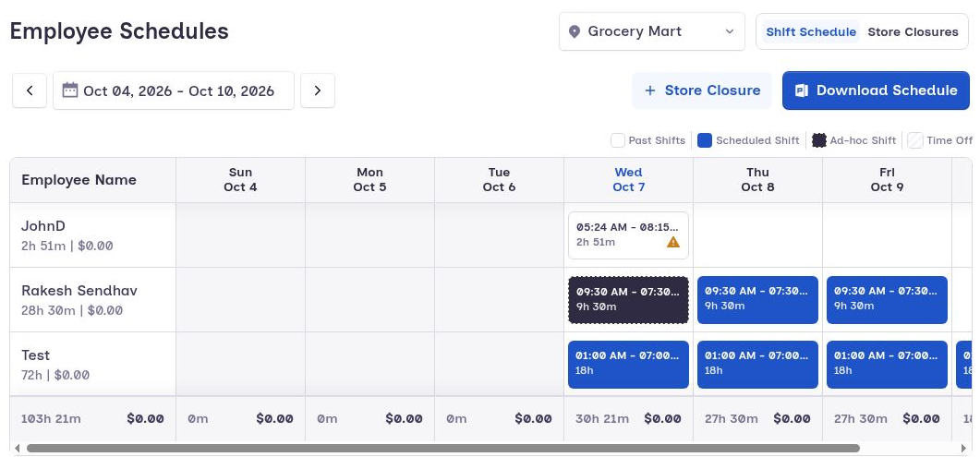Go to previous week with left chevron
Screen dimensions: 980x457
tap(30, 90)
